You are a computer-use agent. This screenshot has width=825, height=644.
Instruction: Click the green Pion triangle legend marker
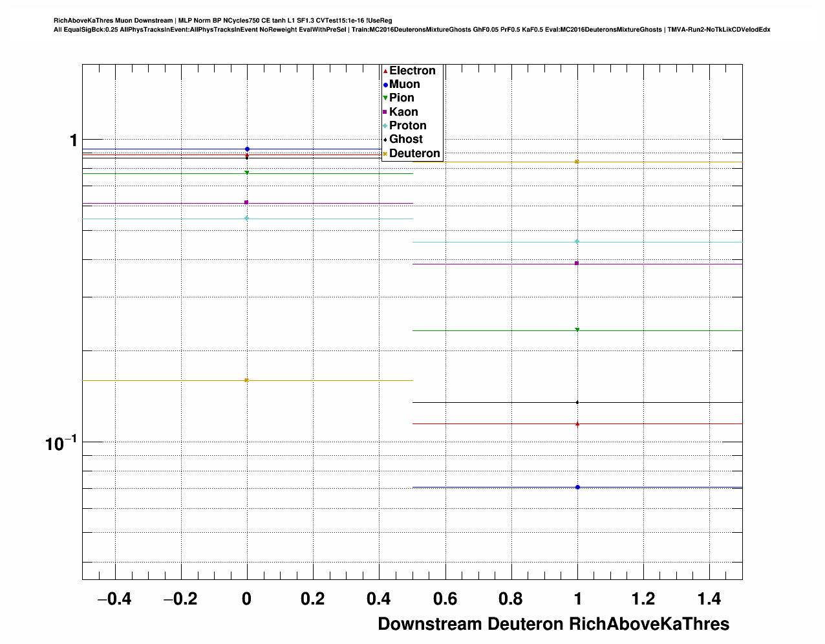point(385,98)
